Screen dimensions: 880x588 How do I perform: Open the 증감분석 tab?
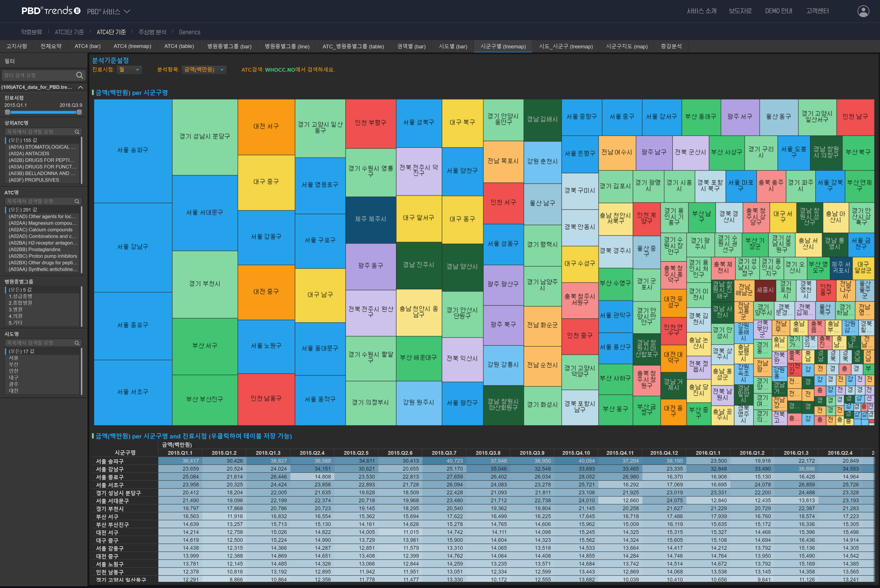[671, 46]
